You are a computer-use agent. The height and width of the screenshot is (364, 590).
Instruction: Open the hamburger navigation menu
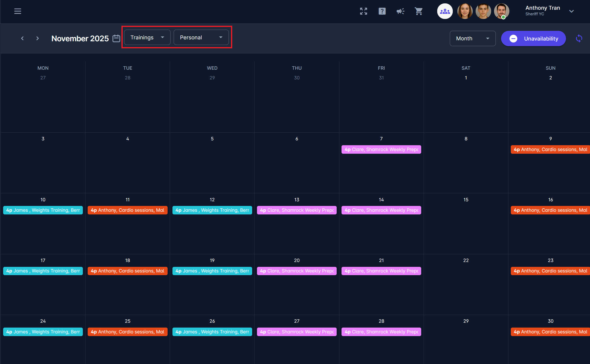pyautogui.click(x=17, y=11)
